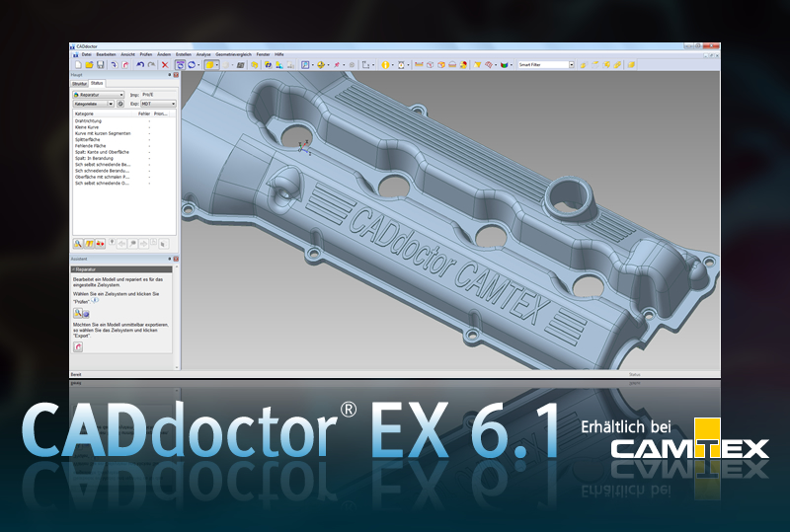The image size is (790, 532).
Task: Open the Ansicht menu
Action: (x=128, y=54)
